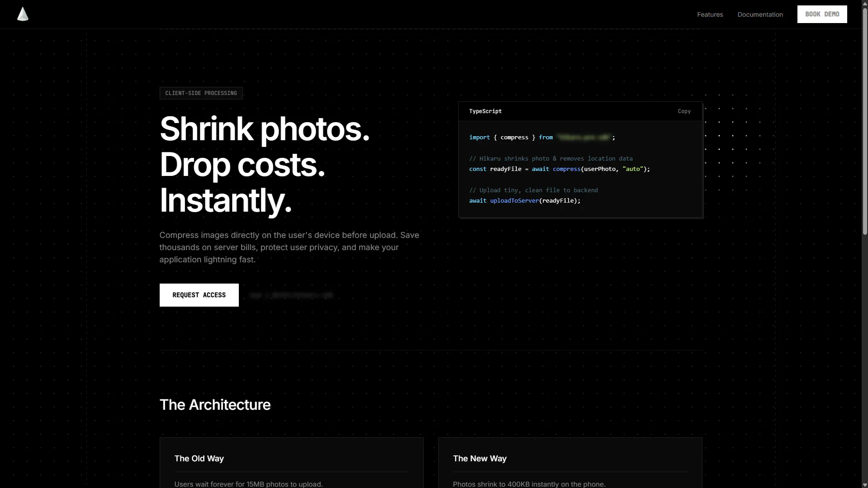The image size is (868, 488).
Task: Open the Features nav link
Action: tap(710, 14)
